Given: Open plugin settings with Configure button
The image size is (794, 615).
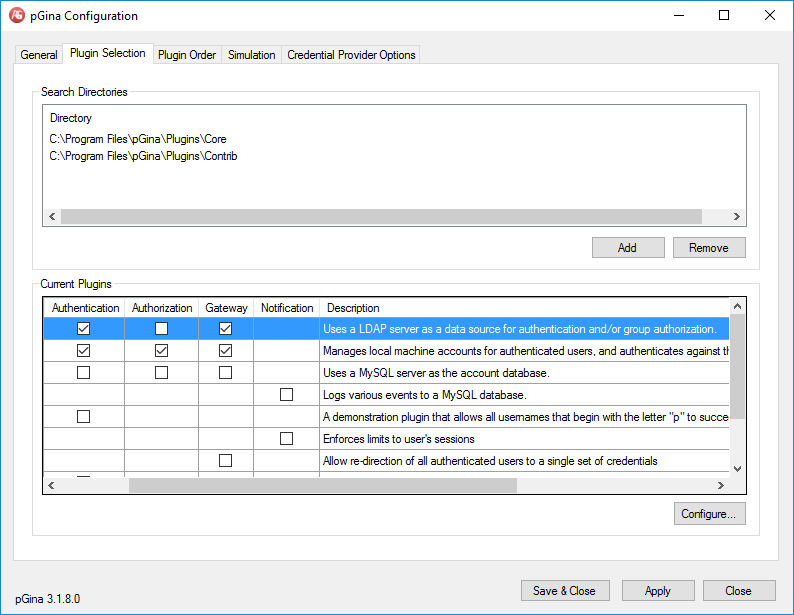Looking at the screenshot, I should 709,514.
